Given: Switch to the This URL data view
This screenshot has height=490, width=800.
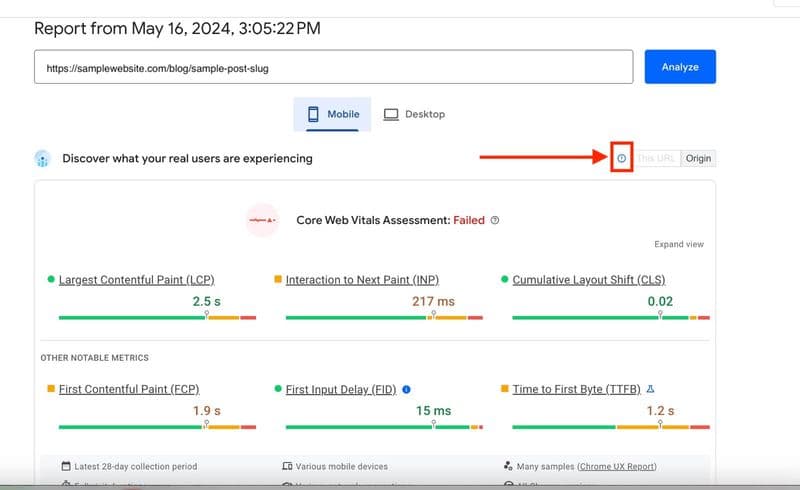Looking at the screenshot, I should (x=658, y=158).
